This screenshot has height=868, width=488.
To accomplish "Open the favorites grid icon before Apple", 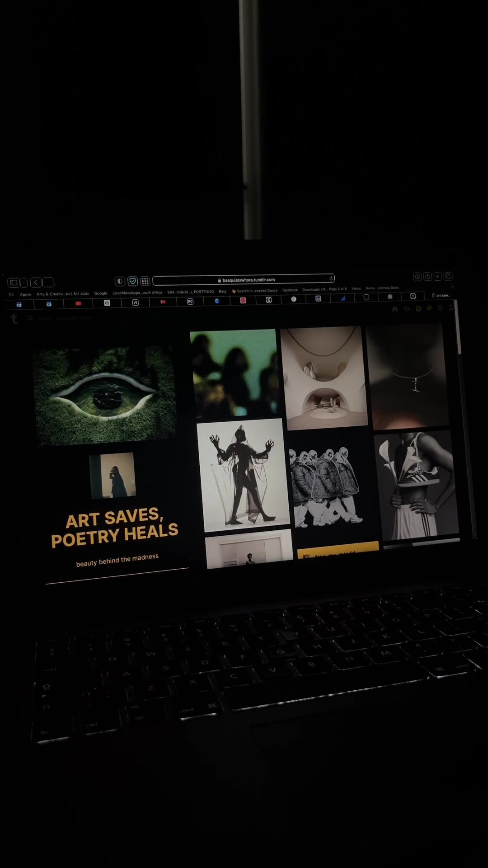I will [x=11, y=294].
